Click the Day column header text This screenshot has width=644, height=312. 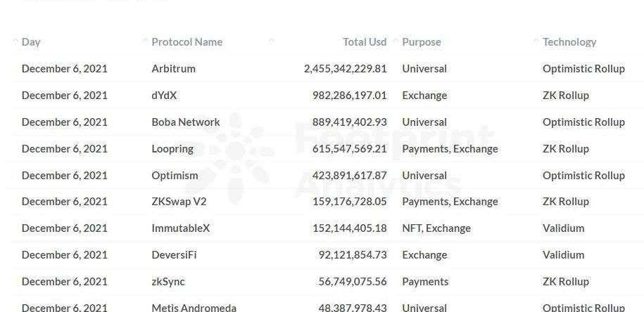point(31,42)
